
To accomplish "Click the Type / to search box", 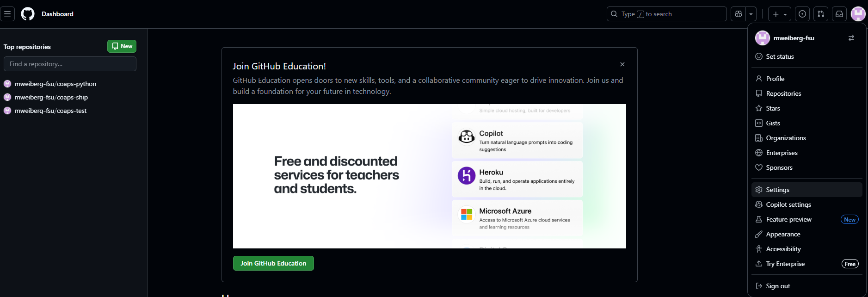I will pos(666,14).
